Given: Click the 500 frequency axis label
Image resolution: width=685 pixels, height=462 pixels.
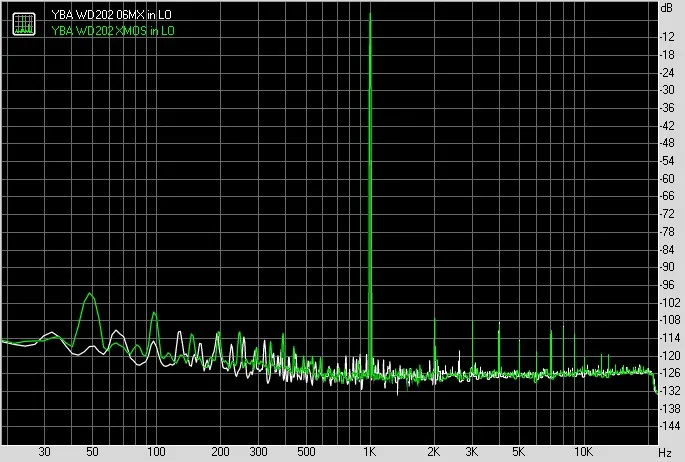Looking at the screenshot, I should point(306,452).
